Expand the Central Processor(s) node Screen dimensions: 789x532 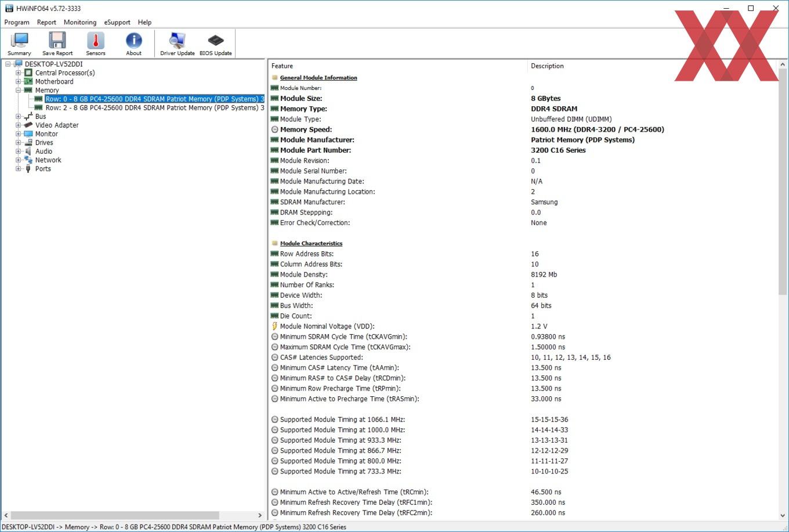click(18, 73)
